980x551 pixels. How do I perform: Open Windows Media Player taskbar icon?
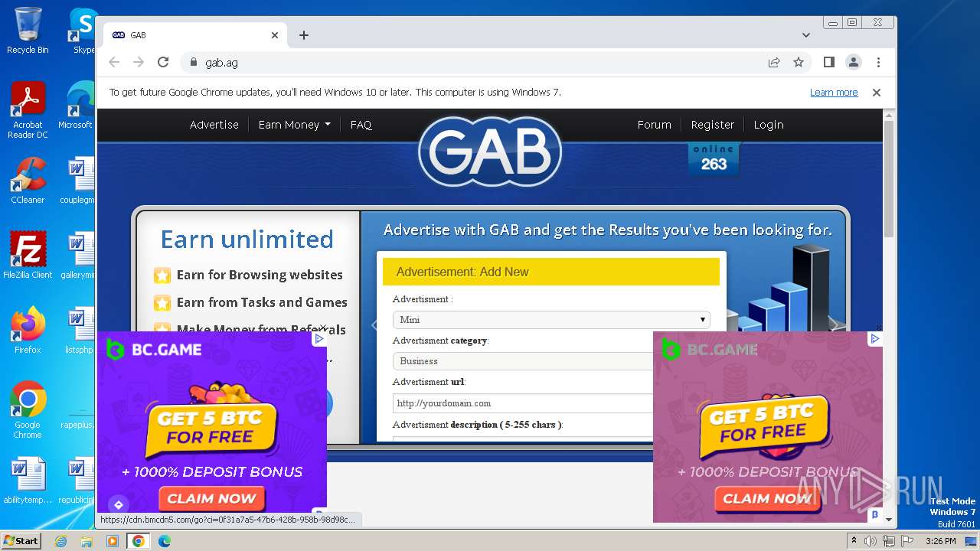pyautogui.click(x=112, y=541)
